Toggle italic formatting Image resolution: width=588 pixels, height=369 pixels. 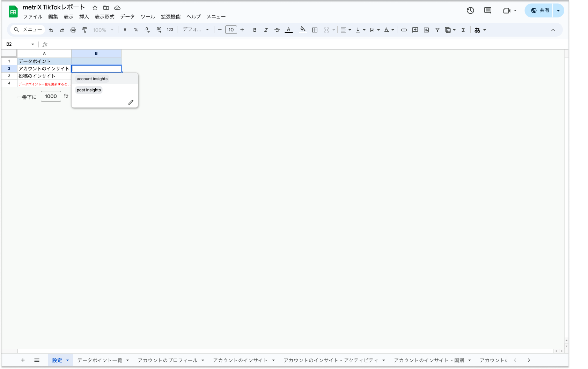pos(266,30)
